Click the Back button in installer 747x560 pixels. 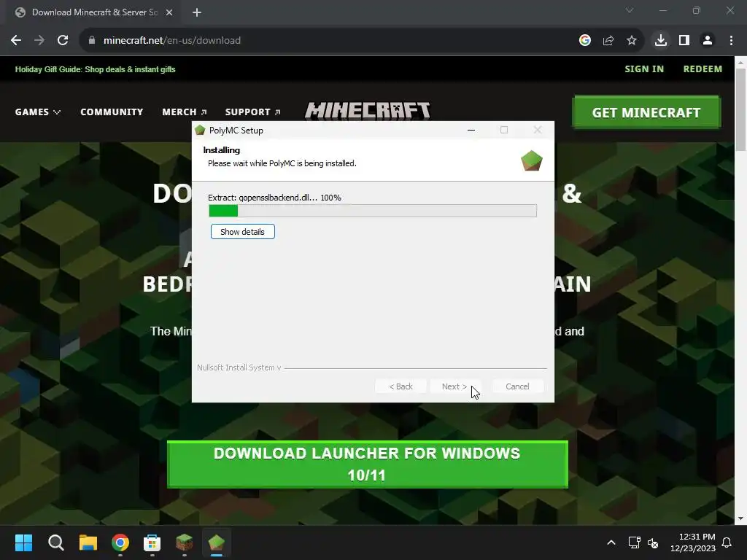400,386
